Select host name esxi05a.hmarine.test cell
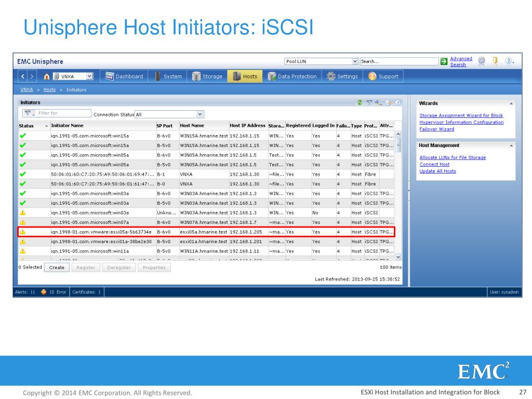 click(x=204, y=232)
